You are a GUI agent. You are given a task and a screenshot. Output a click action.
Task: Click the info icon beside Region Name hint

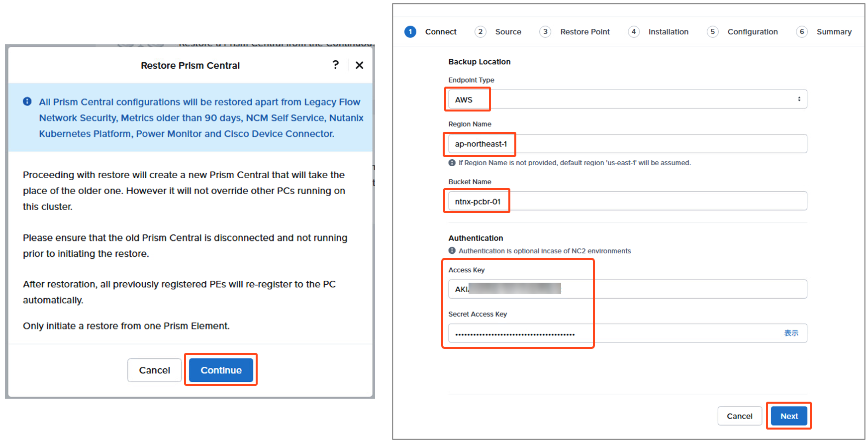[452, 163]
